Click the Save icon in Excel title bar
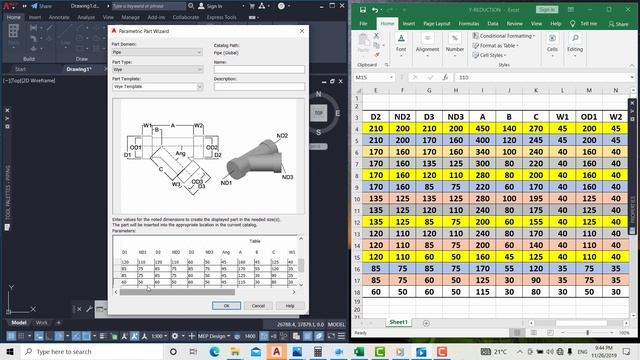 pos(363,10)
